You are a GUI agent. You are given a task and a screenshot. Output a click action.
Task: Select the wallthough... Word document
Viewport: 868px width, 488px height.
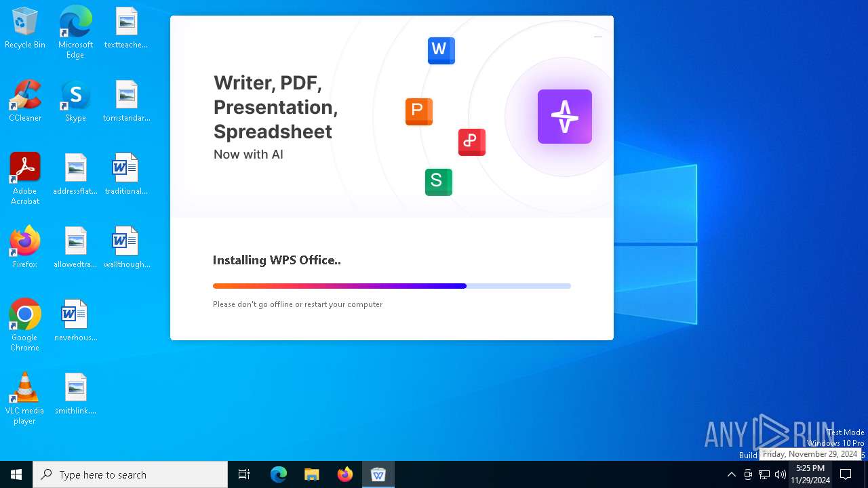tap(126, 248)
